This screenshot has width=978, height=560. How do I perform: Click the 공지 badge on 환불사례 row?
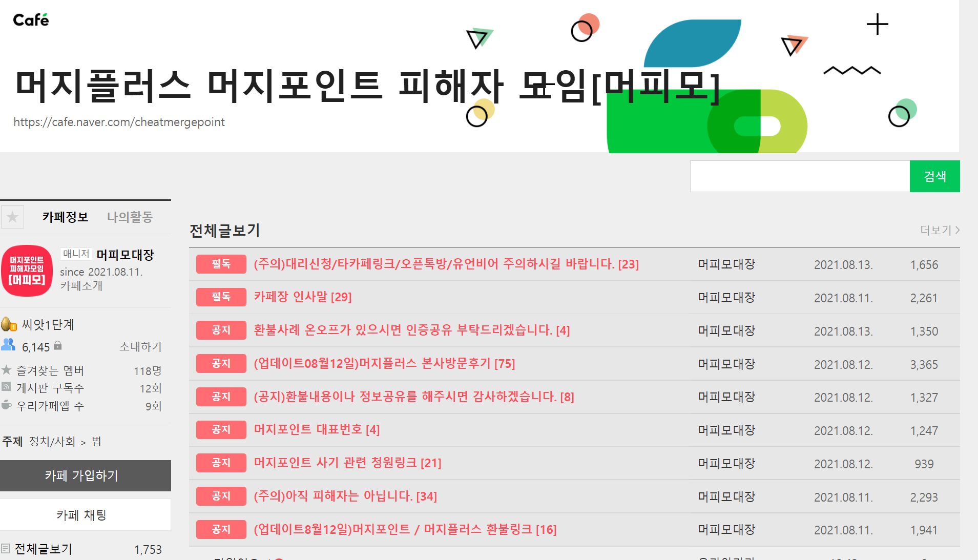pos(221,330)
